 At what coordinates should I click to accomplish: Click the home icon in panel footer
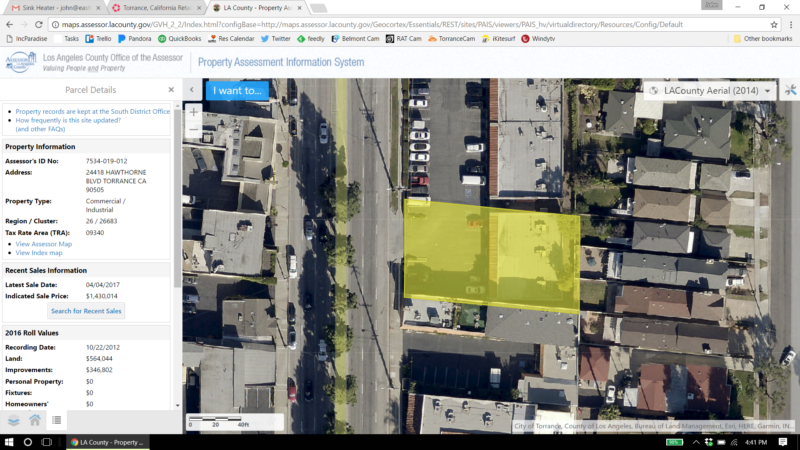coord(35,420)
